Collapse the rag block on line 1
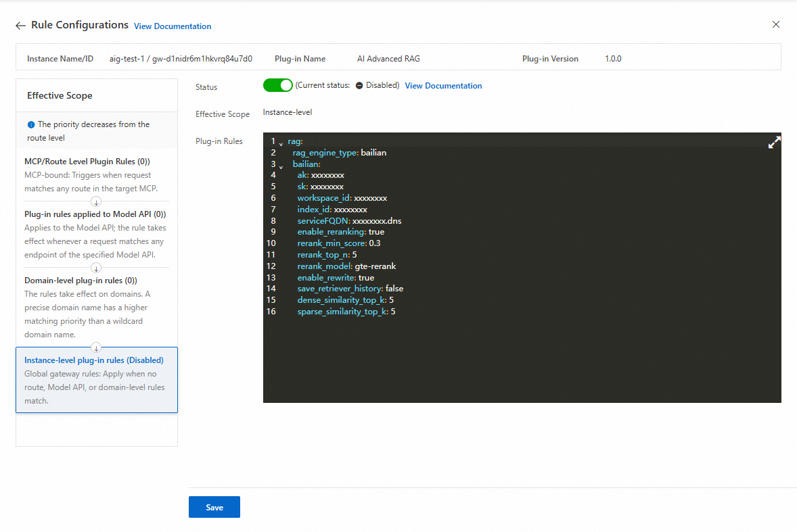Screen dimensions: 797x532 pyautogui.click(x=281, y=144)
